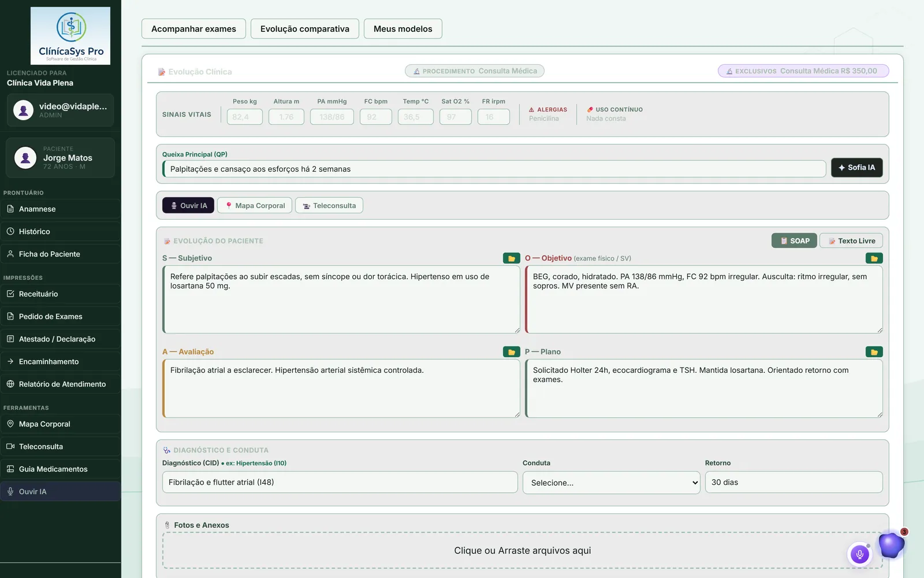Click the dark Ouvir IA button
924x578 pixels.
click(x=188, y=206)
